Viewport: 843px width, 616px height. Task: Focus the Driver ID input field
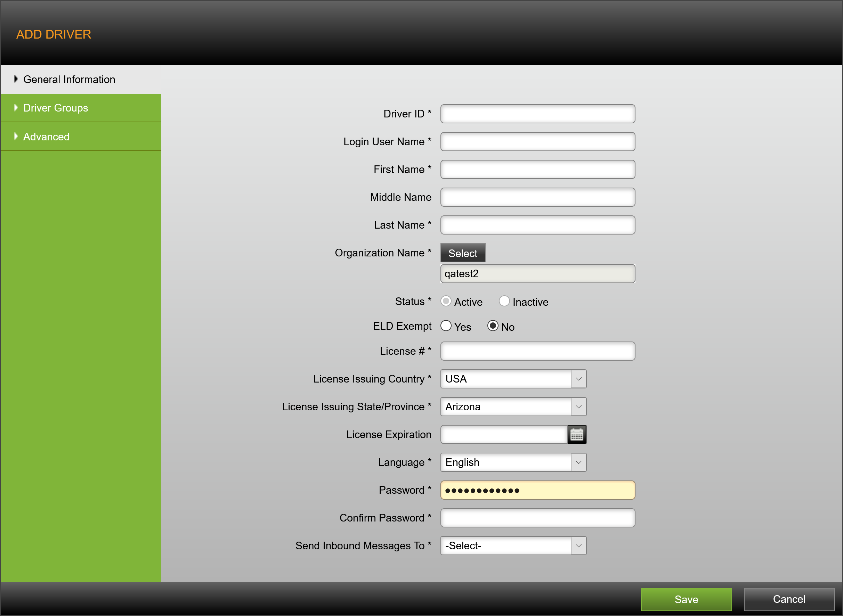[537, 114]
